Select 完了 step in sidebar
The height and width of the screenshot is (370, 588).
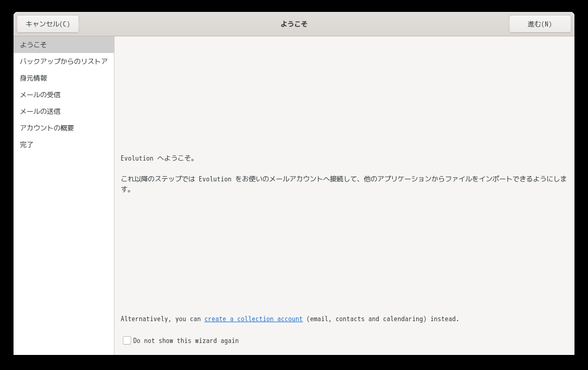click(64, 144)
